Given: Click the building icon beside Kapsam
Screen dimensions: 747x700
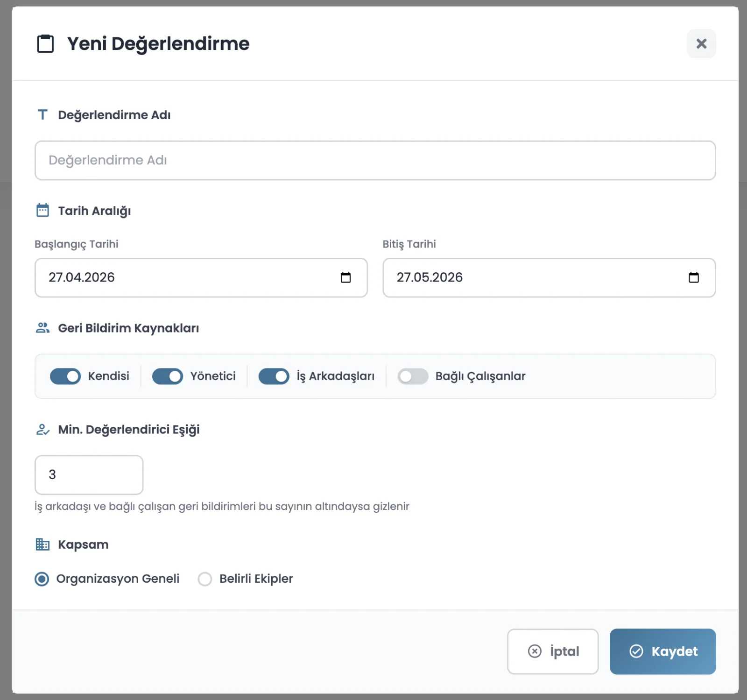Looking at the screenshot, I should [x=42, y=544].
